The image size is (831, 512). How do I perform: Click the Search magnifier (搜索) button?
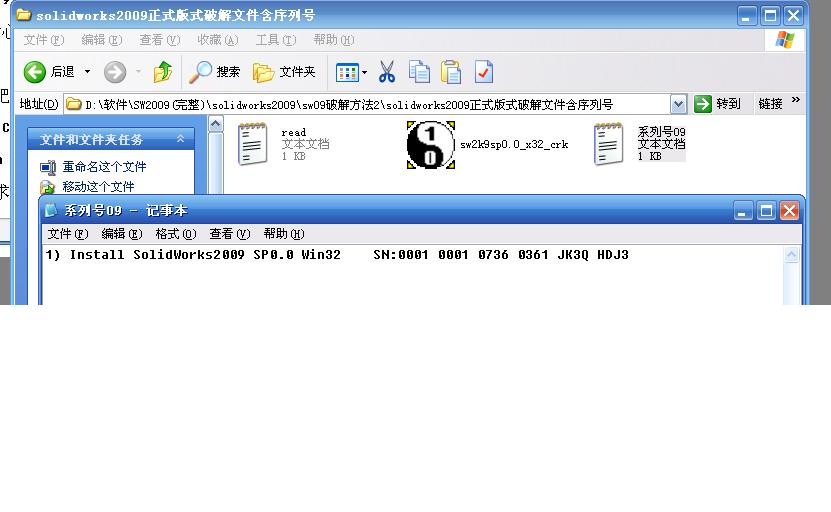[x=215, y=72]
